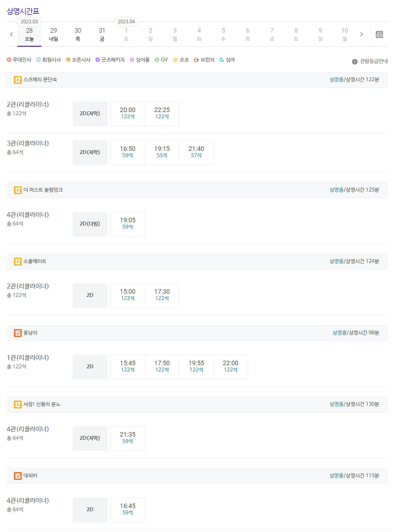395x532 pixels.
Task: Select the April 2 일 date tab
Action: coord(151,34)
